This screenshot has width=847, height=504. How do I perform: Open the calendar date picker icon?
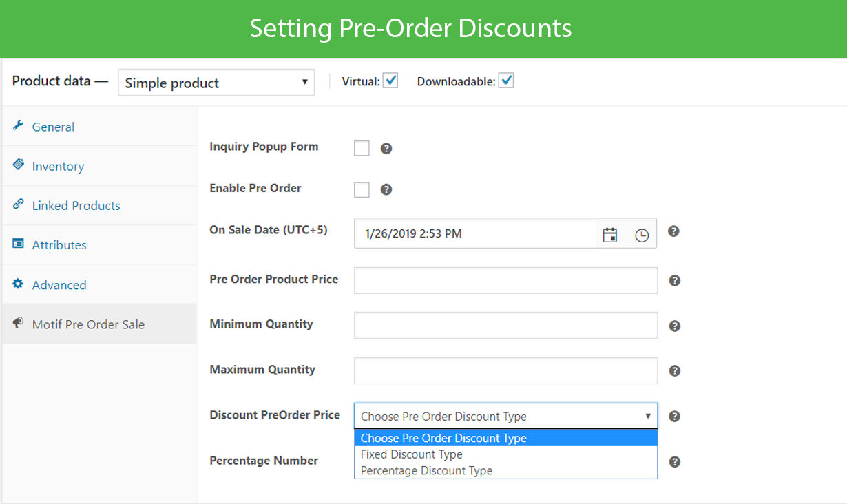610,234
